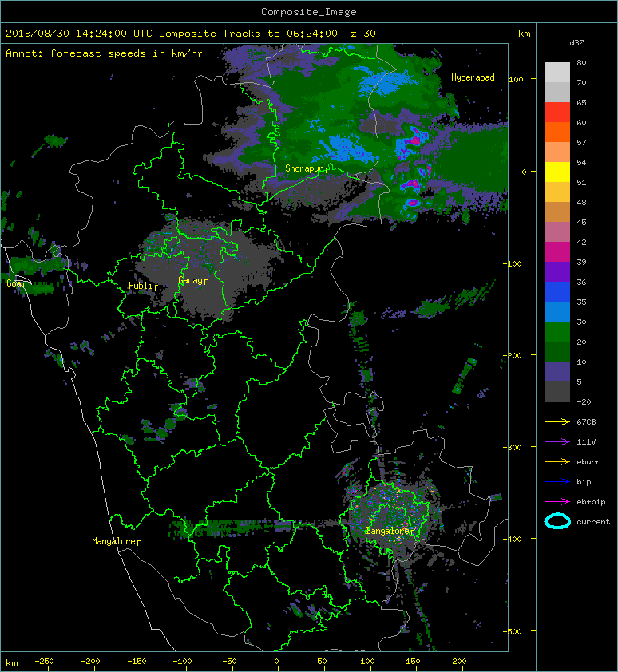This screenshot has height=672, width=618.
Task: Click the eb+bip legend label
Action: click(x=591, y=502)
